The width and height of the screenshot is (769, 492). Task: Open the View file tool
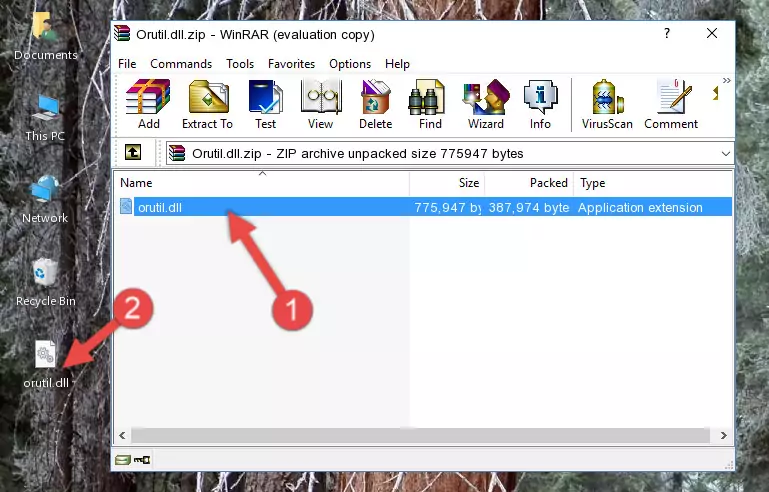coord(321,104)
